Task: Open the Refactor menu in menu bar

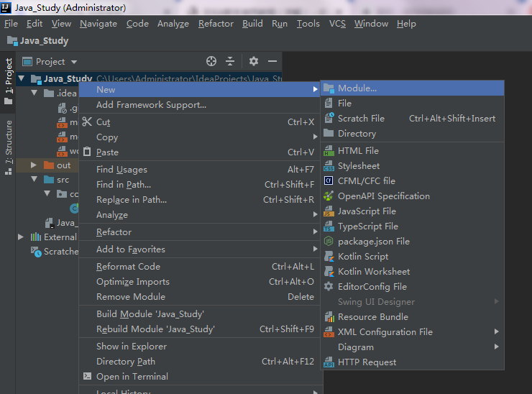Action: pos(216,24)
